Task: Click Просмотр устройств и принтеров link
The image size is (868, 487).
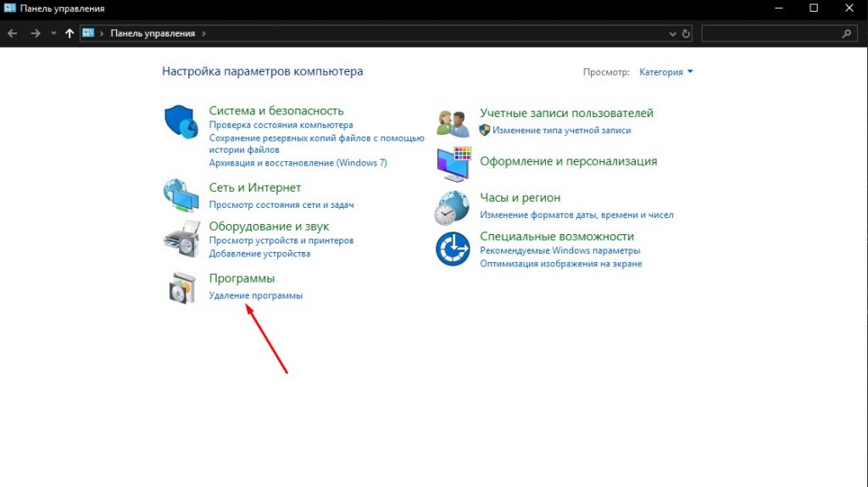Action: [x=281, y=240]
